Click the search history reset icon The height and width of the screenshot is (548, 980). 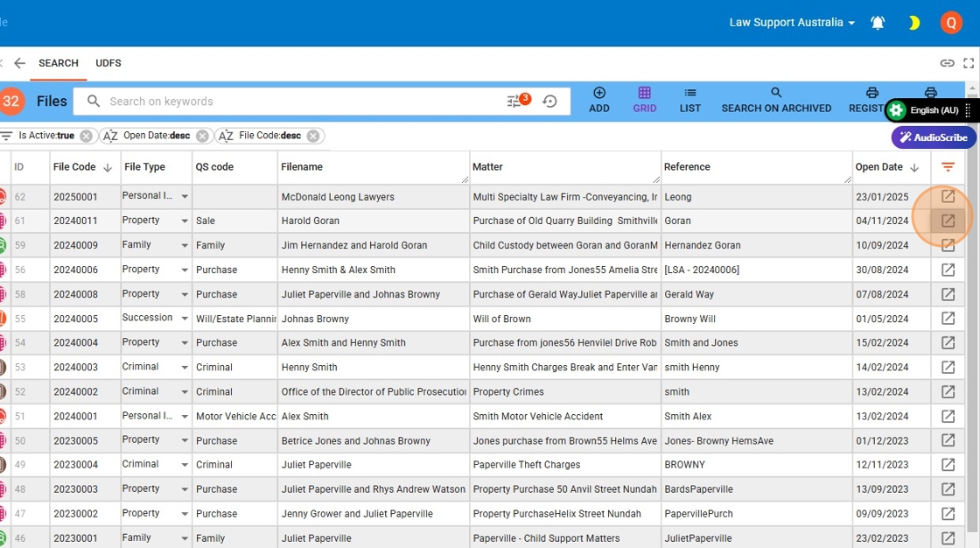549,102
